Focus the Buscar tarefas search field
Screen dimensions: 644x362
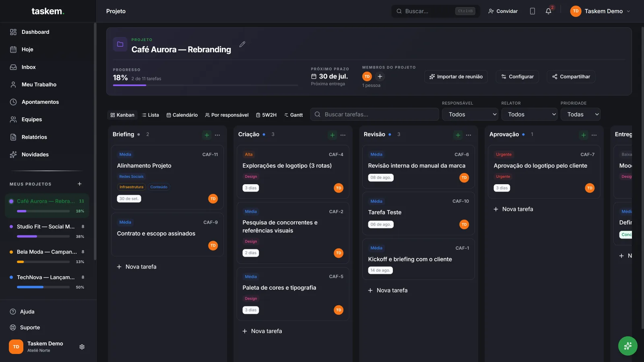[374, 115]
